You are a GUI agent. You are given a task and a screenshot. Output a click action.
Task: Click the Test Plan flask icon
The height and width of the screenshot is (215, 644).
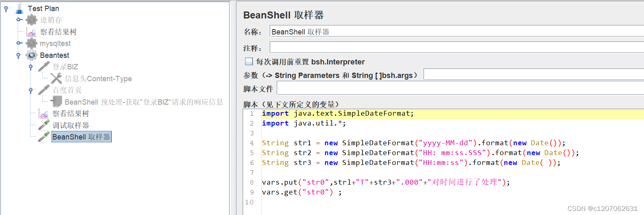tap(19, 8)
